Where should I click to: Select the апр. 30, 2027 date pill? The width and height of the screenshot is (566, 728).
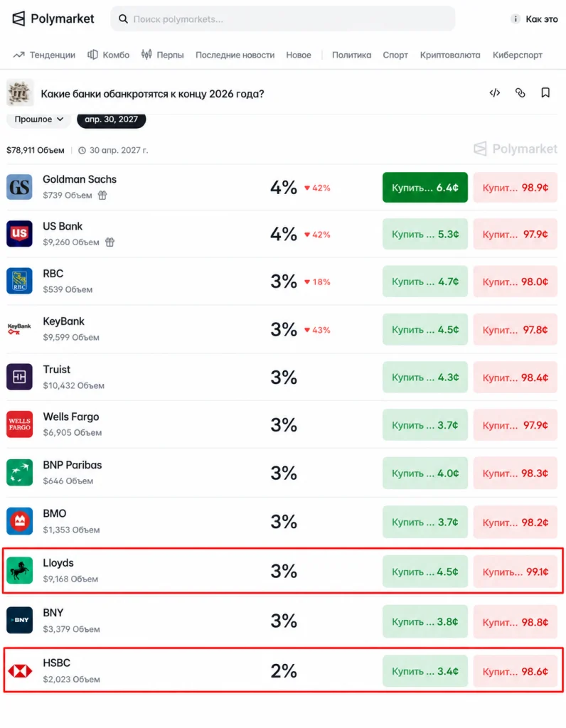click(112, 119)
